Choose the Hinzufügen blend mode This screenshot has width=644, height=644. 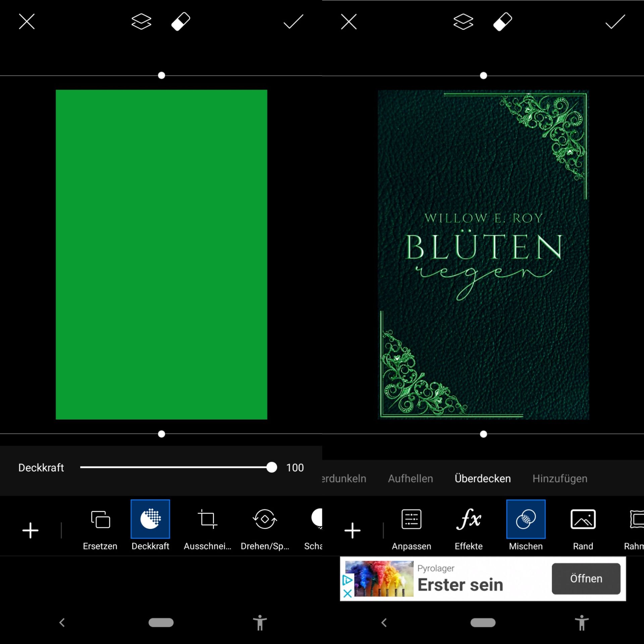[x=560, y=478]
